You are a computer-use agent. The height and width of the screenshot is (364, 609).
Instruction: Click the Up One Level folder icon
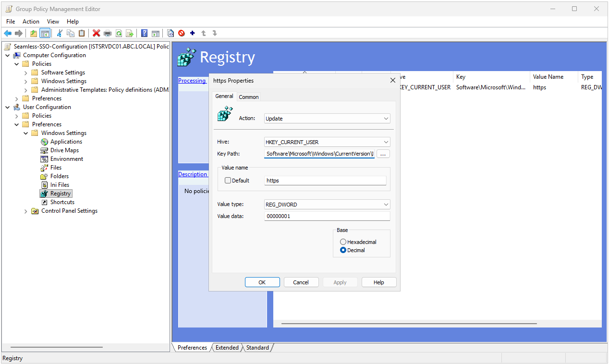33,33
